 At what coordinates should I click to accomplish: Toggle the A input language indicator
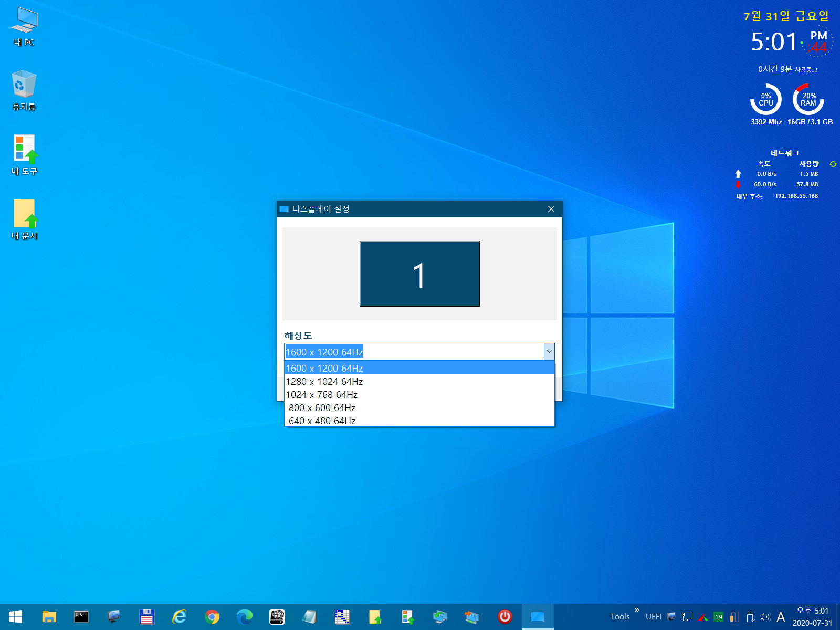[781, 617]
